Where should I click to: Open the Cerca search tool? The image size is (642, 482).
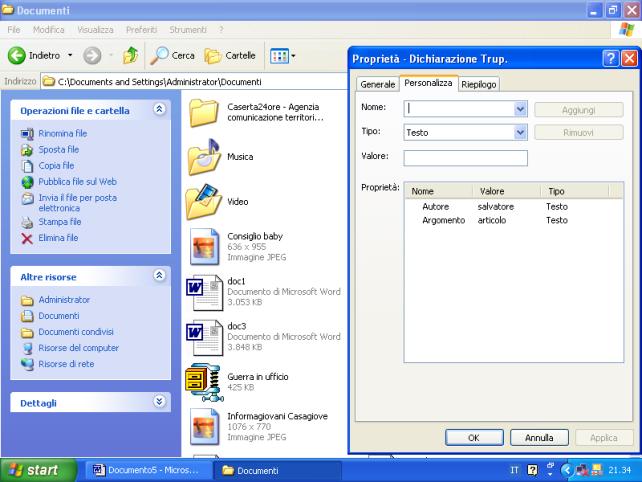click(x=172, y=55)
